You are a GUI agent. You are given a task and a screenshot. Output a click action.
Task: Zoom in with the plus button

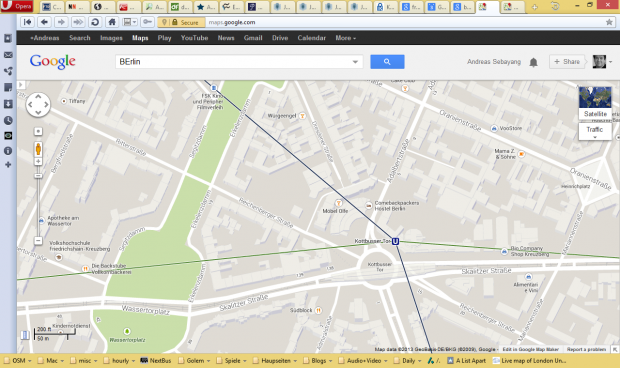[38, 161]
